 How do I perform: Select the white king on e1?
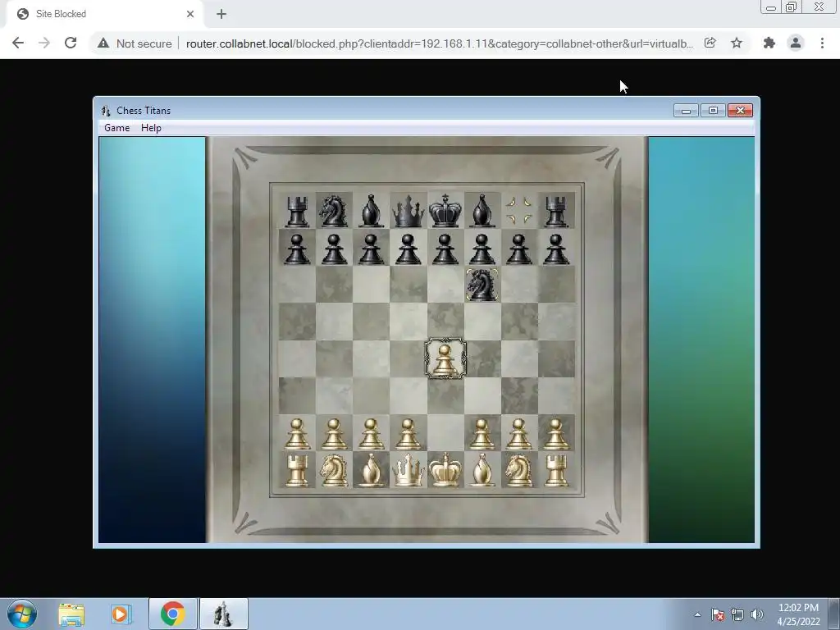point(445,470)
